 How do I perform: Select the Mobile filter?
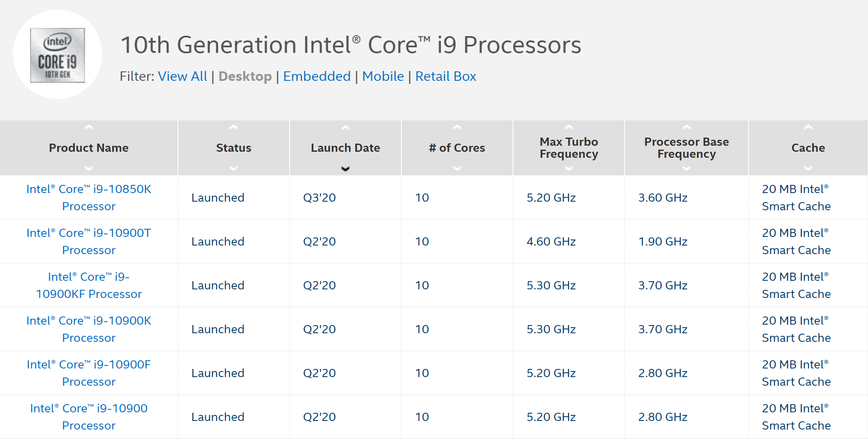(383, 76)
